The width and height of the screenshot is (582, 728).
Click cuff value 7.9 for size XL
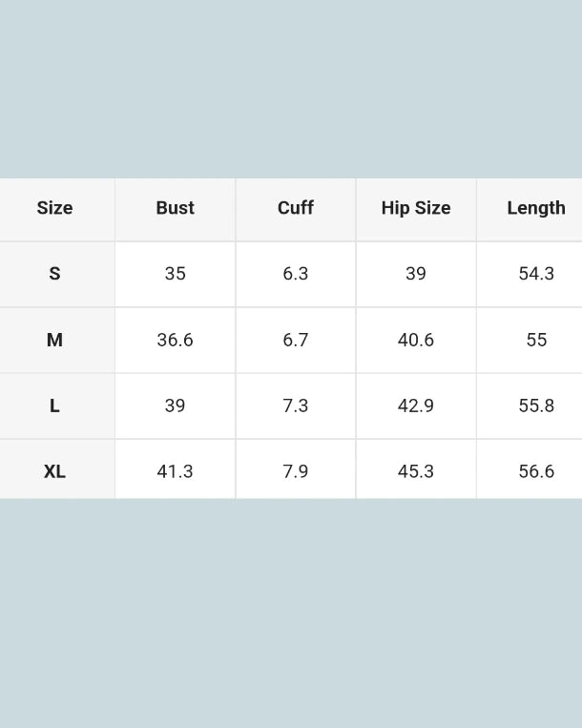pyautogui.click(x=296, y=471)
